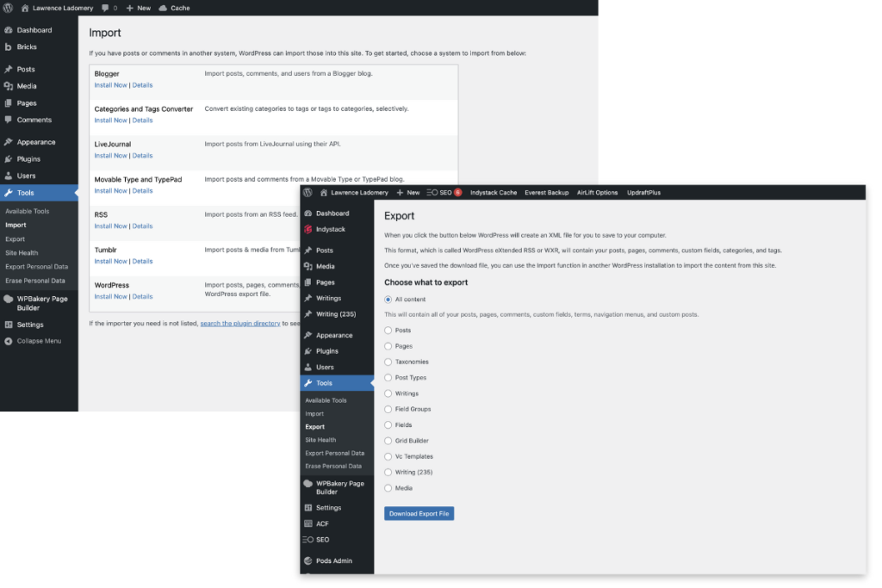This screenshot has height=588, width=882.
Task: Select the Writing (235) export radio button
Action: tap(388, 472)
